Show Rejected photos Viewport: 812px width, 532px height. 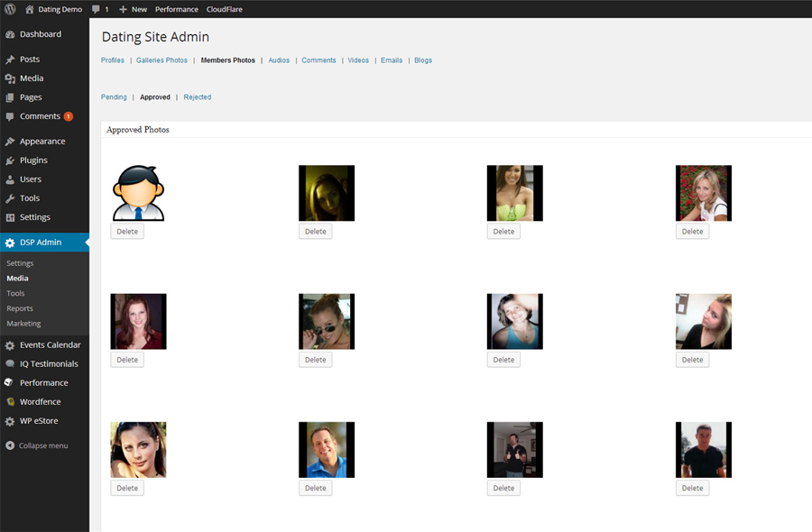click(x=198, y=96)
